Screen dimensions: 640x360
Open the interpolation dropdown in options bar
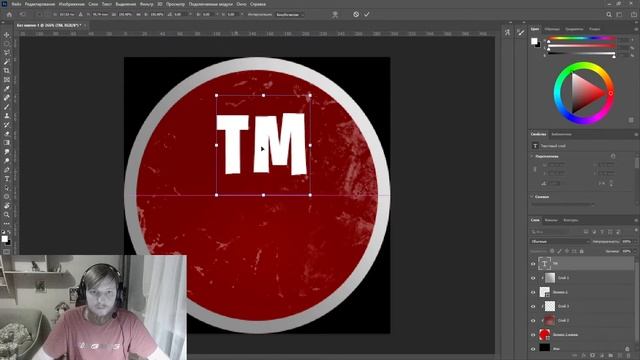290,14
